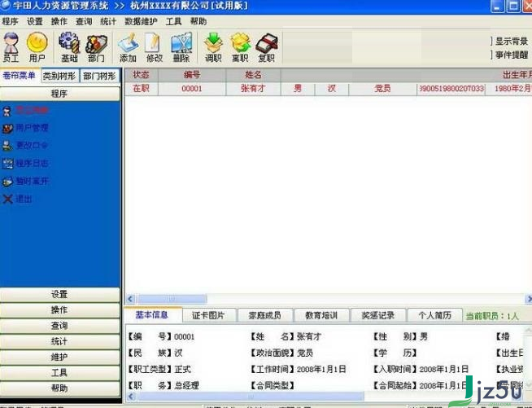Click the 总经理 job title value
This screenshot has height=408, width=532.
point(186,385)
